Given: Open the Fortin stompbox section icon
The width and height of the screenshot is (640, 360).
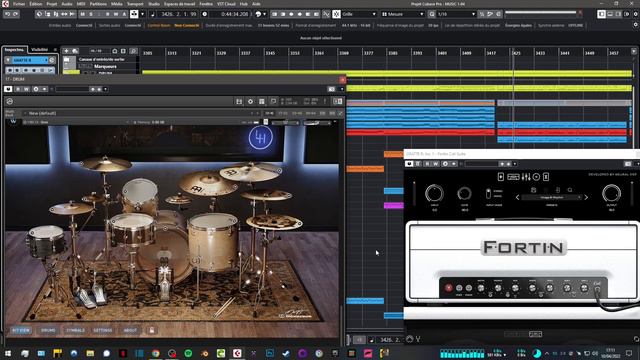Looking at the screenshot, I should 501,177.
